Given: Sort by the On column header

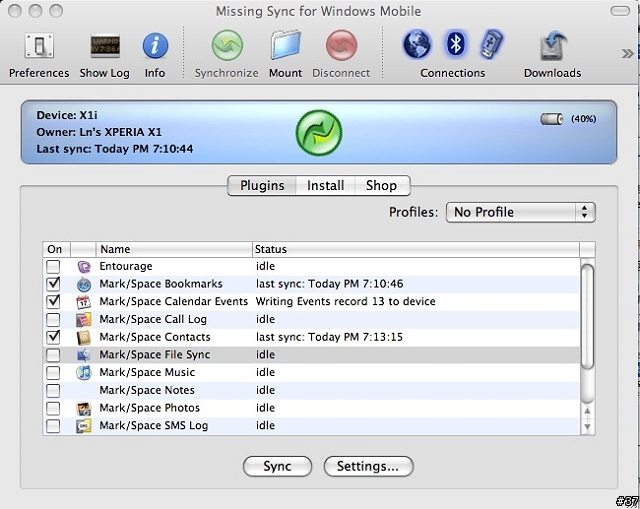Looking at the screenshot, I should pos(56,249).
